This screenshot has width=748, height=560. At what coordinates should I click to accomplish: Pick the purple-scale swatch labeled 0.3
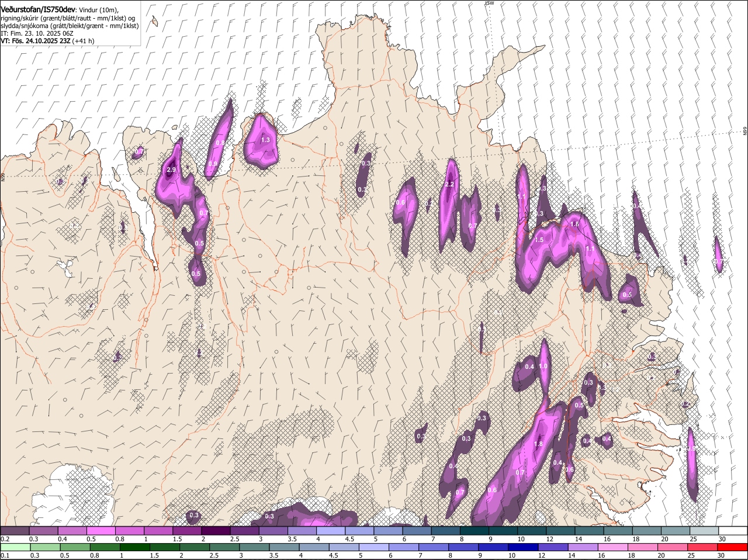coord(43,531)
